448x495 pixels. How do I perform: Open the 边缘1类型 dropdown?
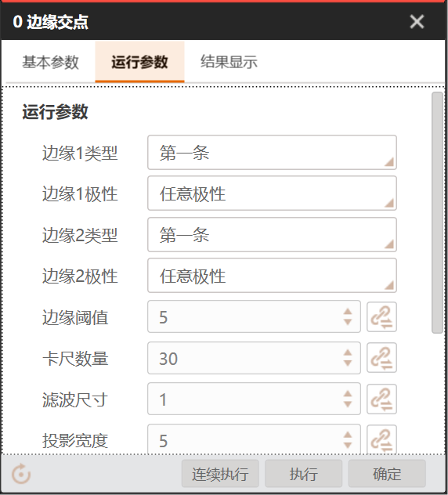coord(272,153)
